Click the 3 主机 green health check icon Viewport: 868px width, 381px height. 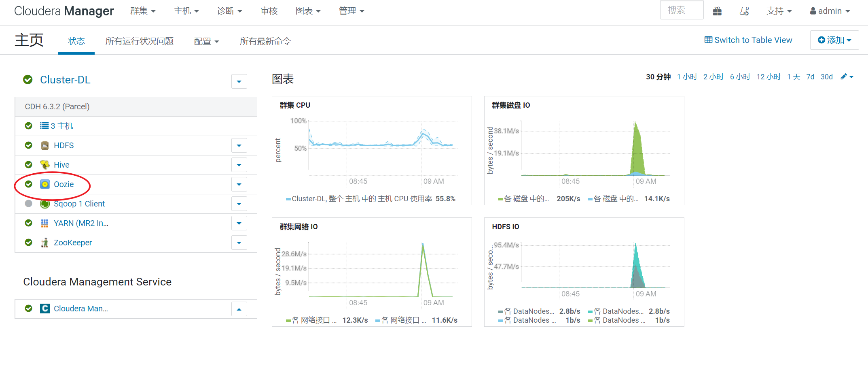pyautogui.click(x=29, y=126)
